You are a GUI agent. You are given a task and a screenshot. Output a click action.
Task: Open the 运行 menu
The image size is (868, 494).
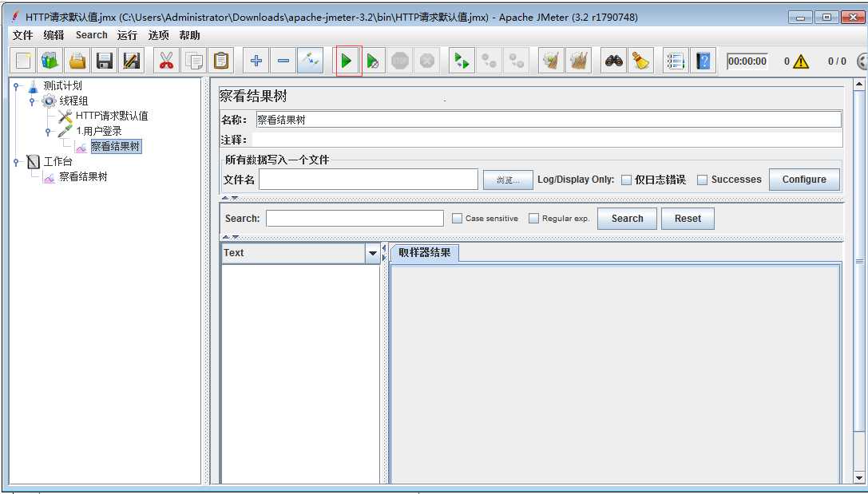coord(127,35)
